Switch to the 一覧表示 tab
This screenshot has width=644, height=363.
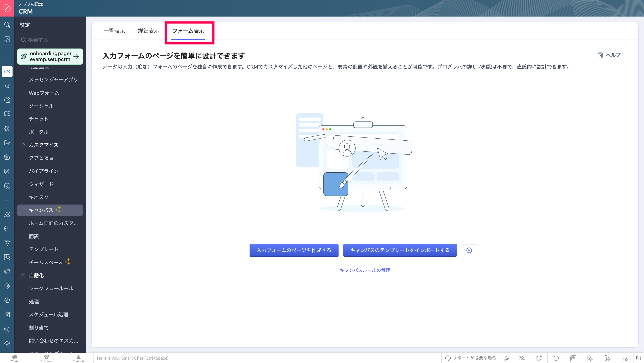tap(114, 31)
